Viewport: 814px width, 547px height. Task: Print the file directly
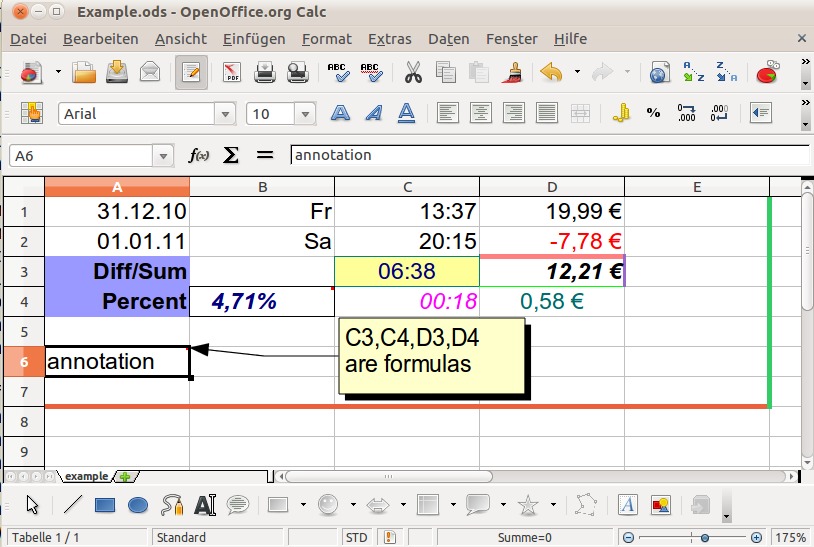tap(265, 73)
